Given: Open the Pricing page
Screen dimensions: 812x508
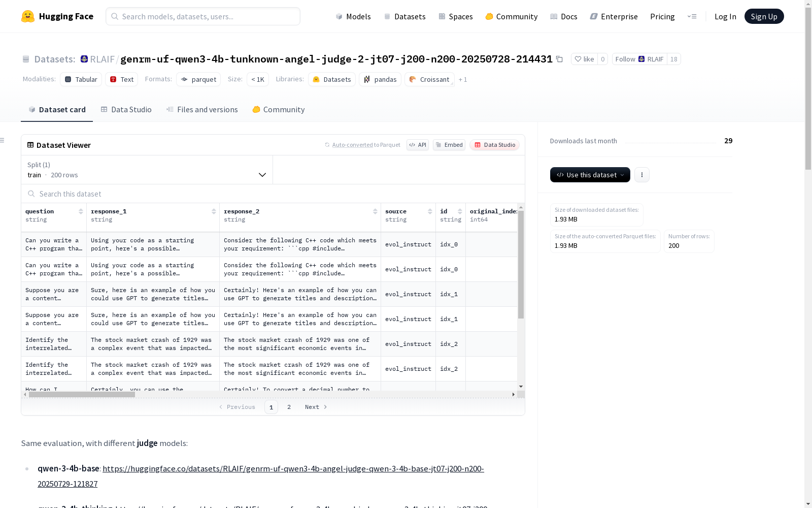Looking at the screenshot, I should [x=662, y=16].
